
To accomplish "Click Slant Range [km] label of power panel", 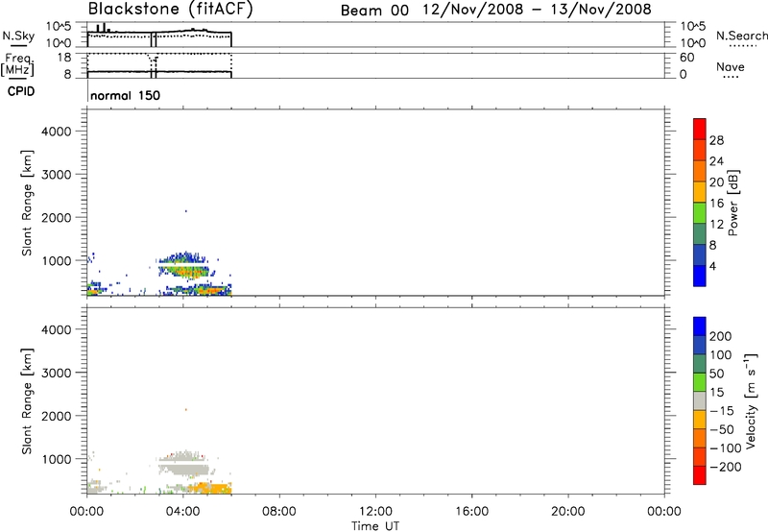I will pos(27,203).
